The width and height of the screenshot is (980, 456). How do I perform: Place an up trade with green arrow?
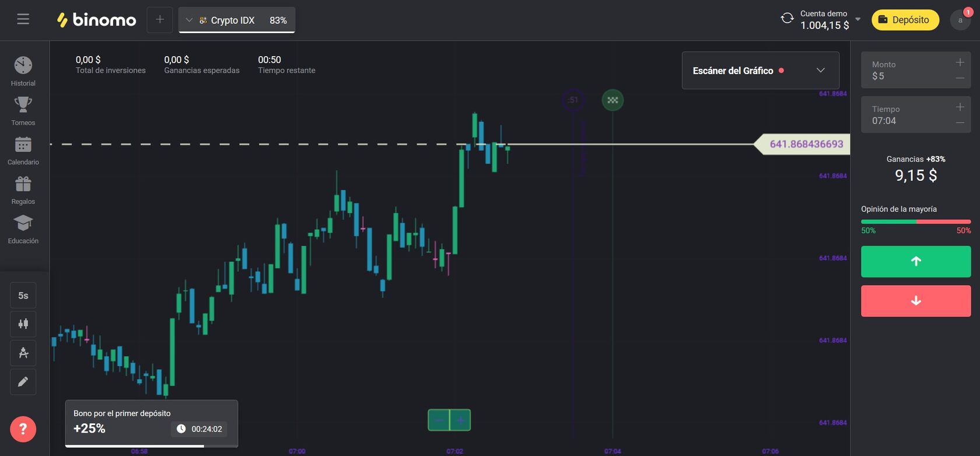tap(916, 261)
